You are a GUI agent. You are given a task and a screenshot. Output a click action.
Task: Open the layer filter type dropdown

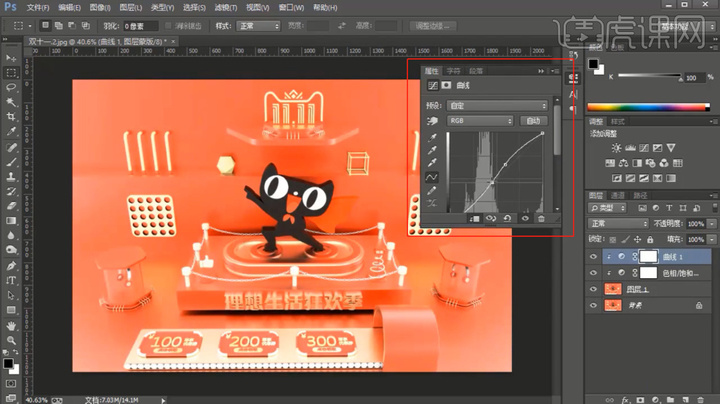pos(607,208)
